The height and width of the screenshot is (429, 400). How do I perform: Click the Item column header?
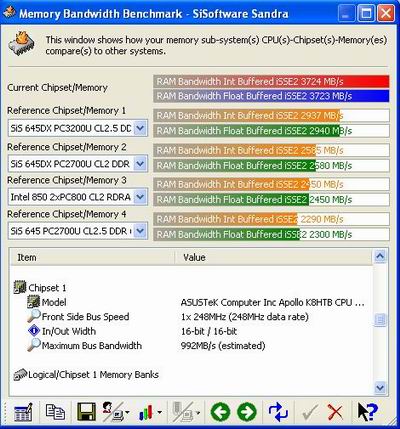click(x=92, y=257)
